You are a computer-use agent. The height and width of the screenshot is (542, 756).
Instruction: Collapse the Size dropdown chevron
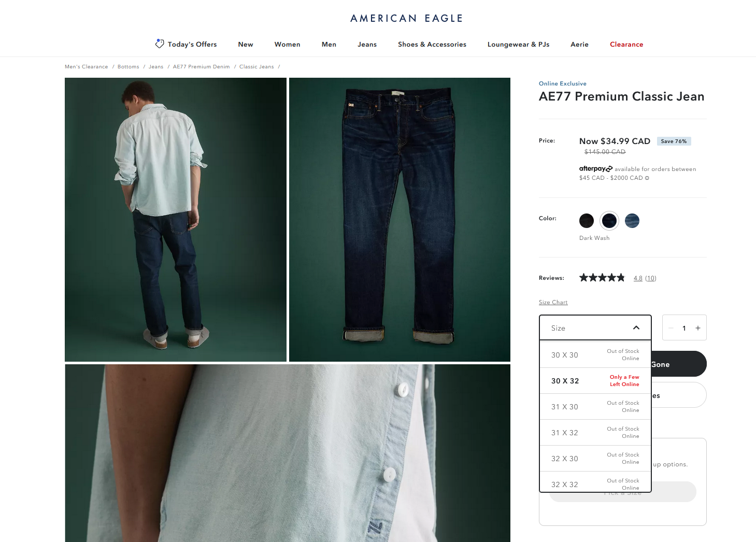[x=636, y=328]
